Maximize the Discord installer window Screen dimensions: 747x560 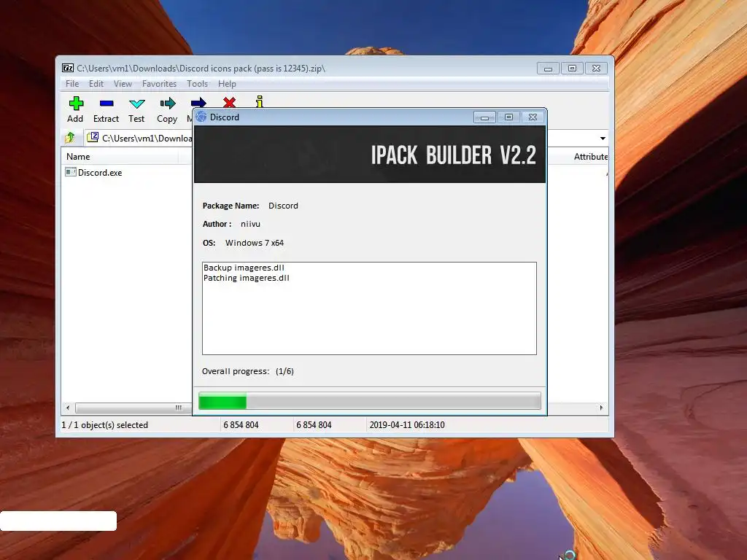coord(508,117)
